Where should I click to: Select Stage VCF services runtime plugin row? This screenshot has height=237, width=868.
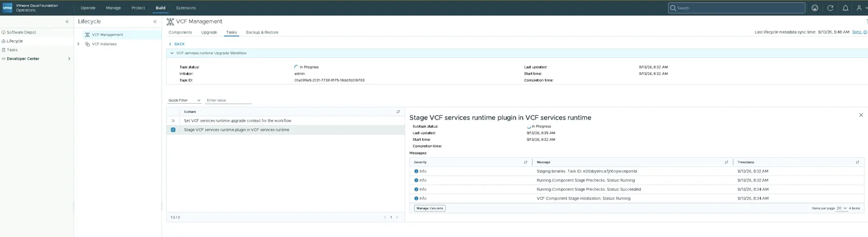[x=285, y=130]
